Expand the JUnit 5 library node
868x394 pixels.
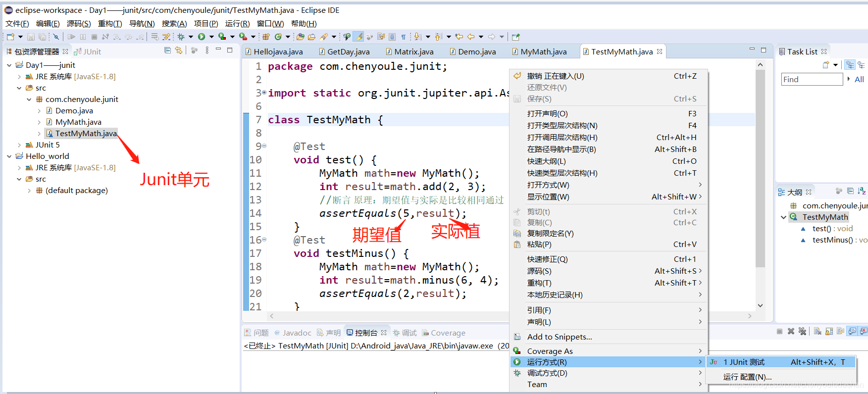(19, 145)
